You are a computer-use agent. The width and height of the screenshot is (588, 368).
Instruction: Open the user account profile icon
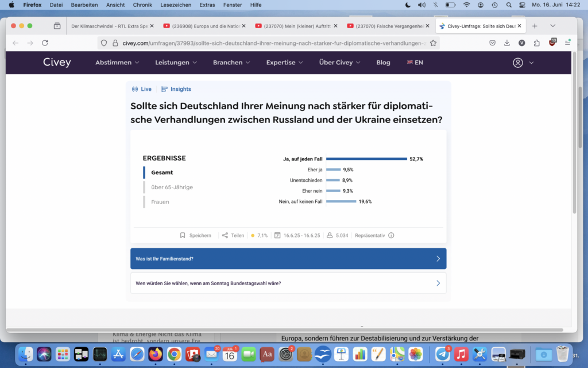(518, 63)
